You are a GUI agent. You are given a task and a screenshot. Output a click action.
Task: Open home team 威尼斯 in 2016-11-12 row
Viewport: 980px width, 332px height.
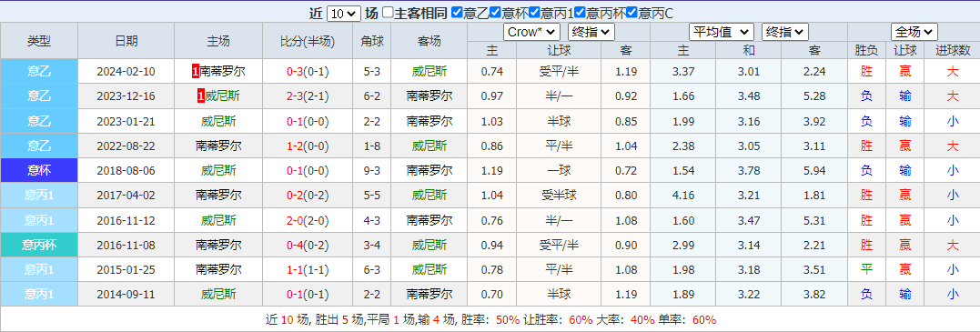(218, 220)
